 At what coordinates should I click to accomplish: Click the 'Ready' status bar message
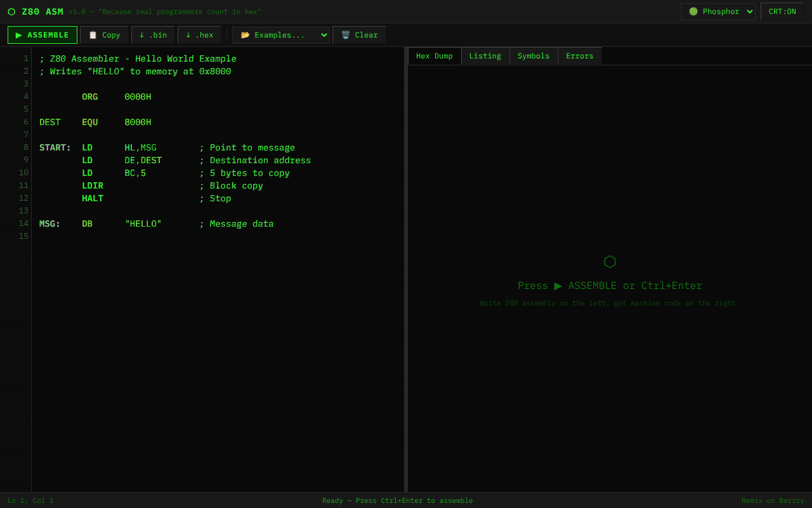pos(398,500)
